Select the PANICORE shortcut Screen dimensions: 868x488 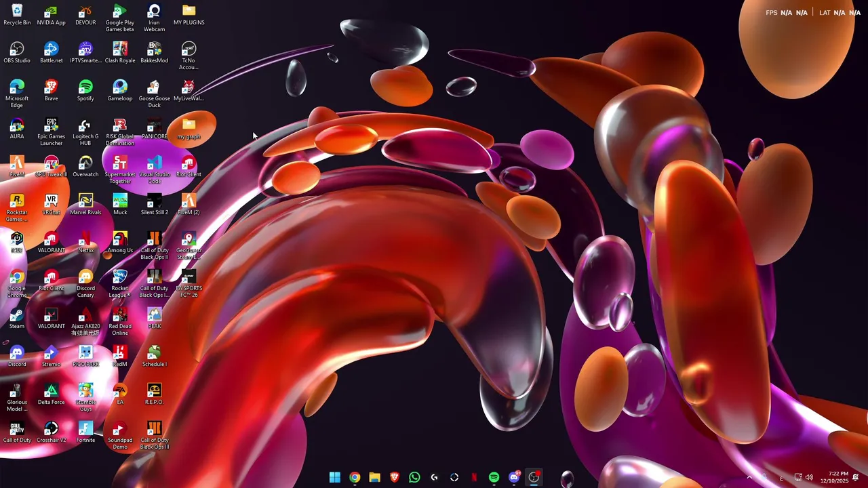(154, 129)
